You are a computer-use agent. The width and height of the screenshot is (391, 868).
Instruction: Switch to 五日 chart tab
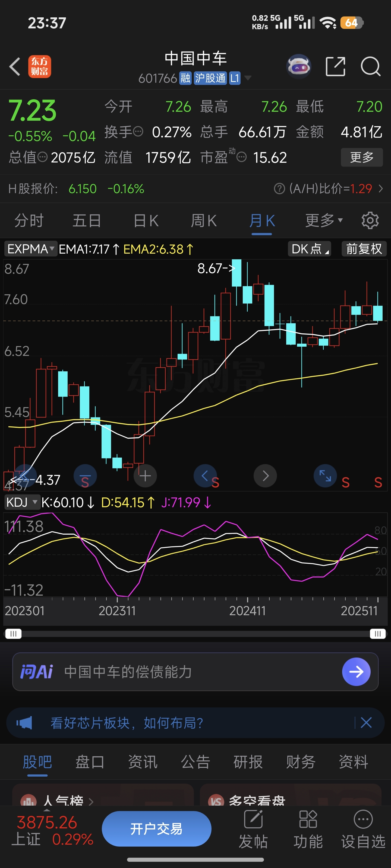click(x=87, y=221)
